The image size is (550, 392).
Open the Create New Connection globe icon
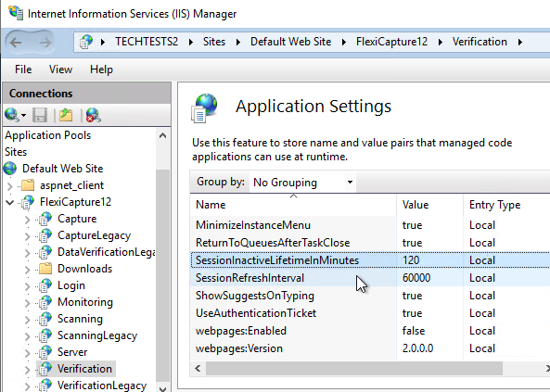pos(12,115)
